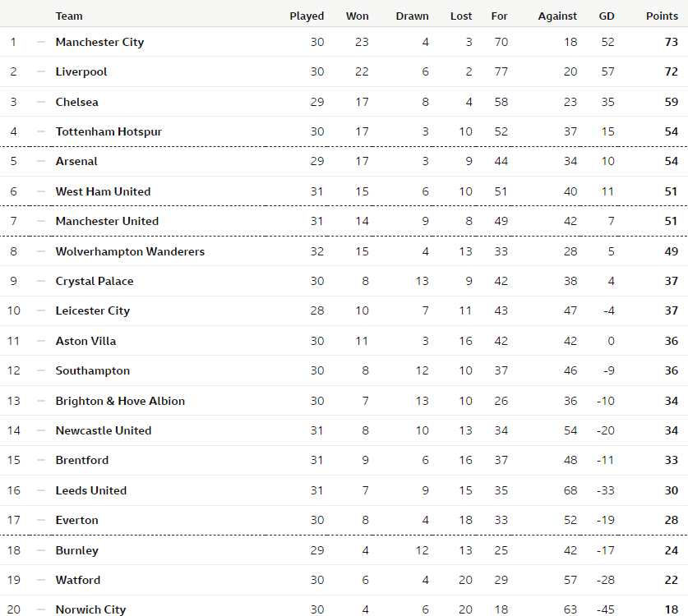Image resolution: width=688 pixels, height=616 pixels.
Task: Select the Played column header
Action: [x=307, y=16]
